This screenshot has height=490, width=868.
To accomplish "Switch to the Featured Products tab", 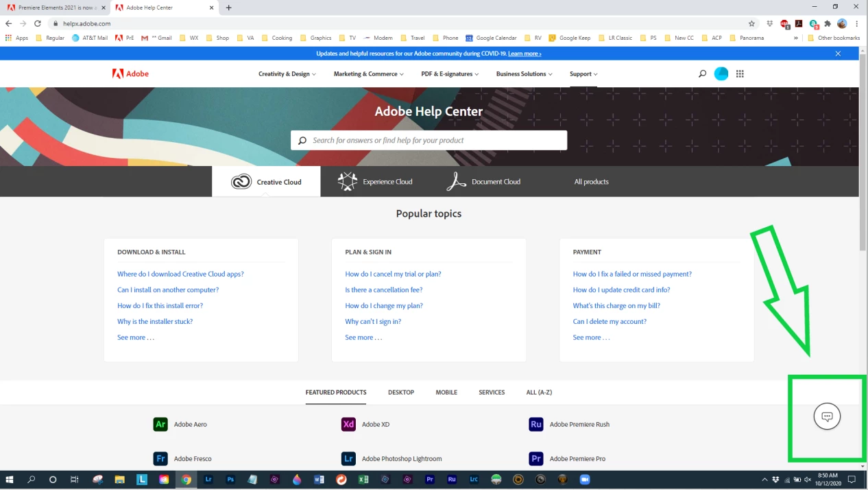I will (336, 393).
